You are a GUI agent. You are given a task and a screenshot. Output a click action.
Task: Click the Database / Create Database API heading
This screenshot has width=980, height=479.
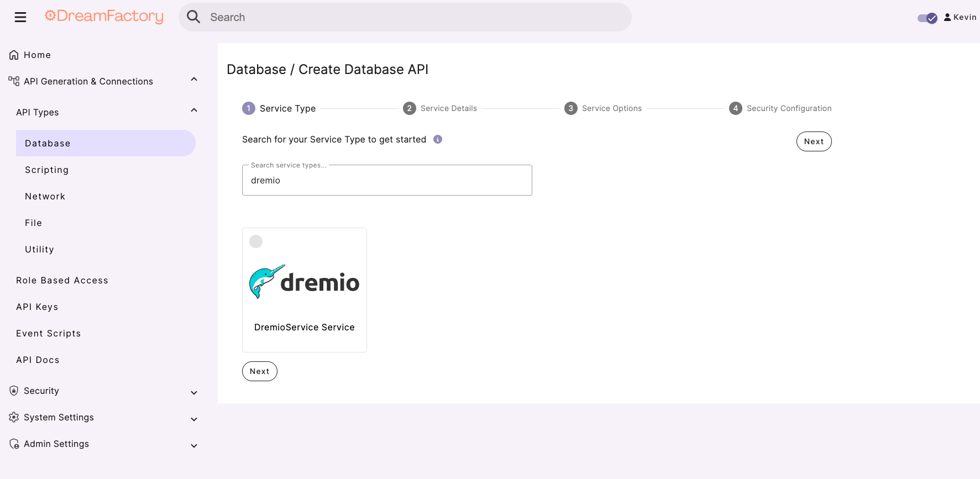[x=328, y=70]
